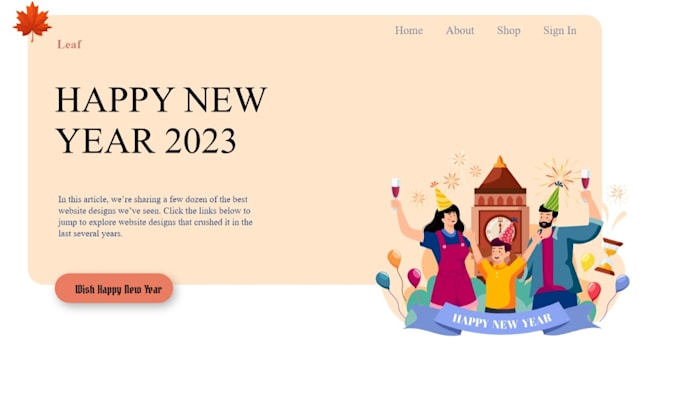This screenshot has height=401, width=680.
Task: Click the hourglass icon in illustration
Action: [609, 256]
